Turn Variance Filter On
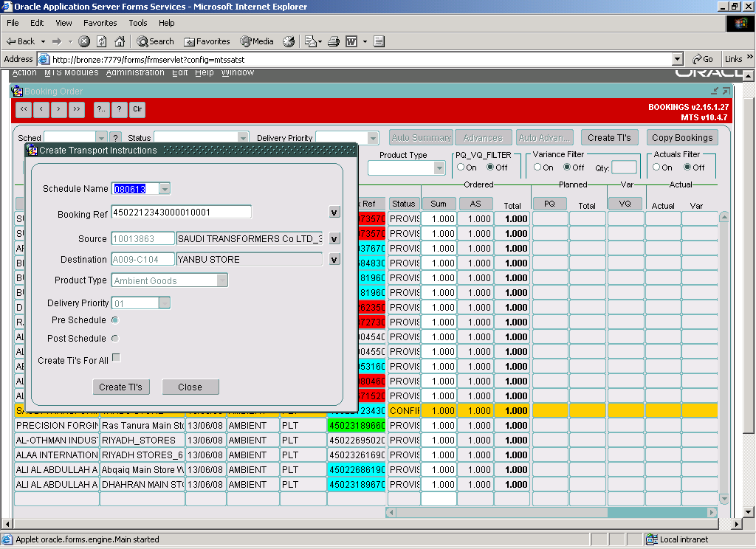756x549 pixels. [537, 168]
